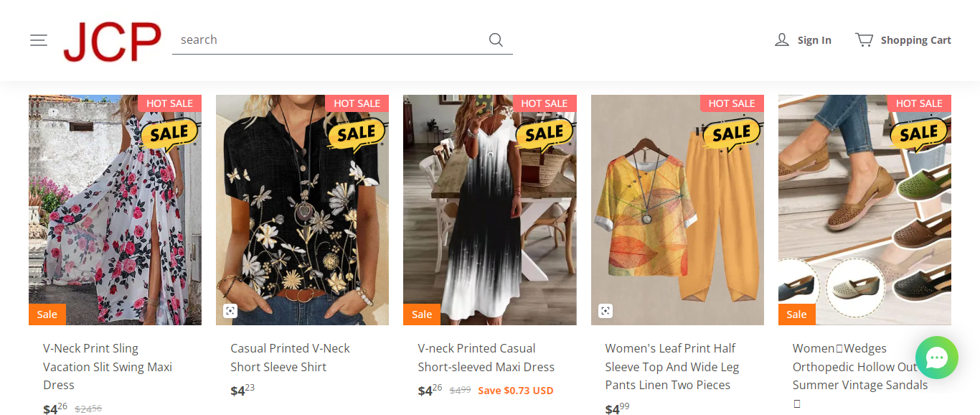
Task: Open V-Neck Print Sling Vacation Dress title
Action: [108, 367]
